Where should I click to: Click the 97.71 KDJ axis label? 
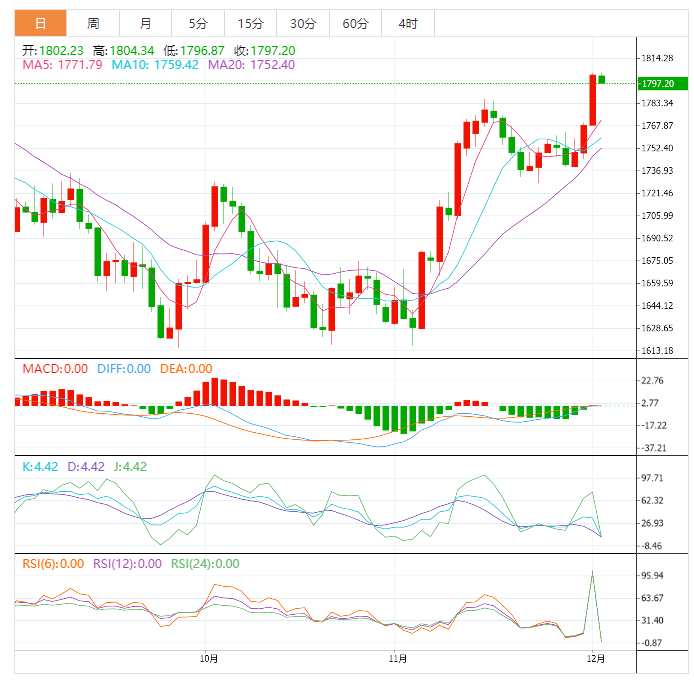[652, 478]
